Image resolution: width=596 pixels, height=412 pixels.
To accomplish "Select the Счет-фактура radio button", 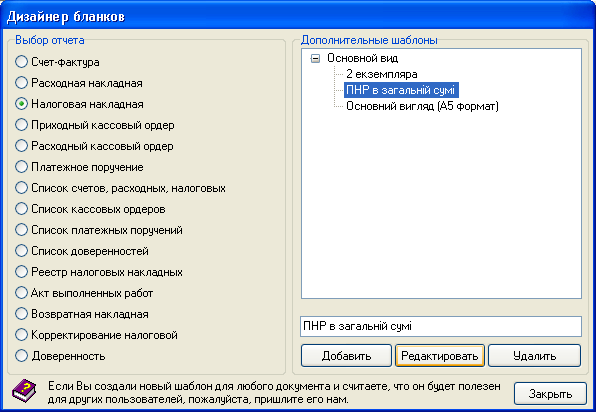I will [x=21, y=62].
